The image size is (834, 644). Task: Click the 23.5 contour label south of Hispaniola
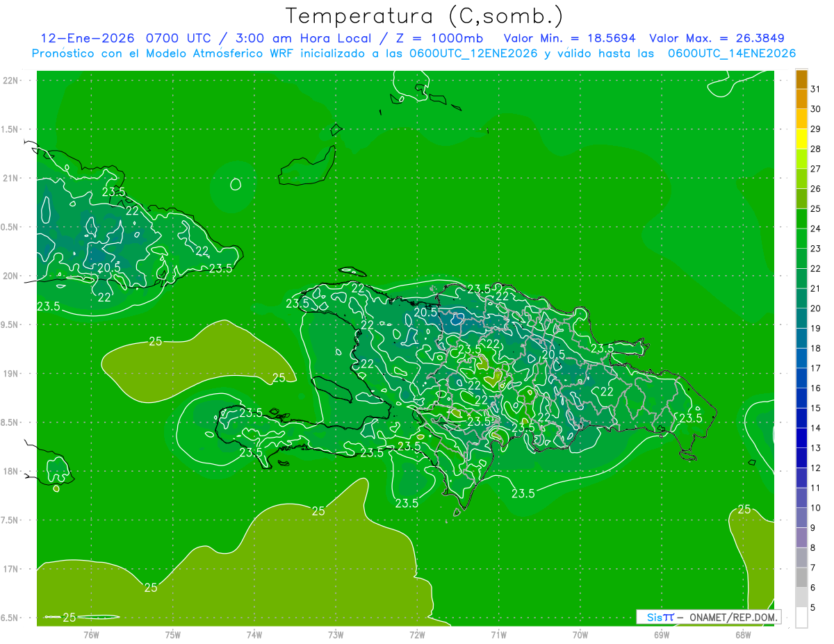click(x=523, y=493)
